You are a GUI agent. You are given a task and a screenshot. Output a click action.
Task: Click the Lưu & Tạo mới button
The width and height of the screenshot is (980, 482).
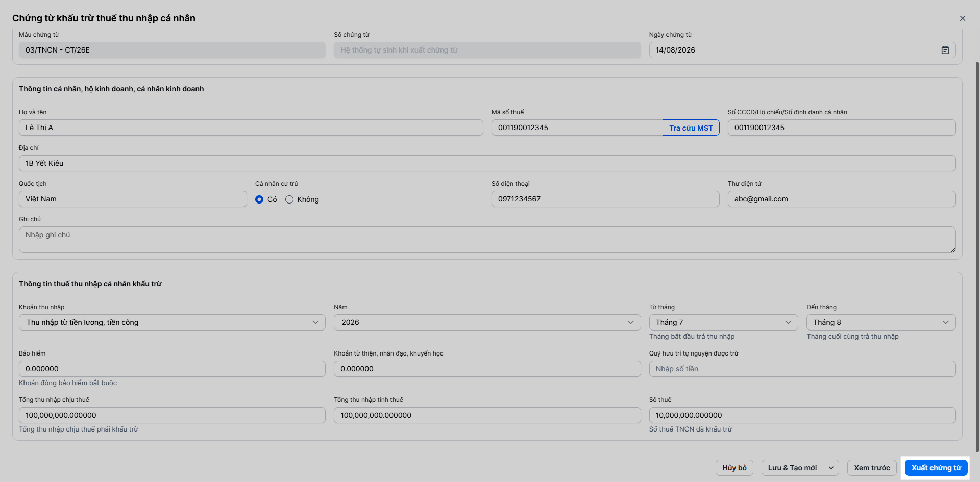[x=792, y=468]
